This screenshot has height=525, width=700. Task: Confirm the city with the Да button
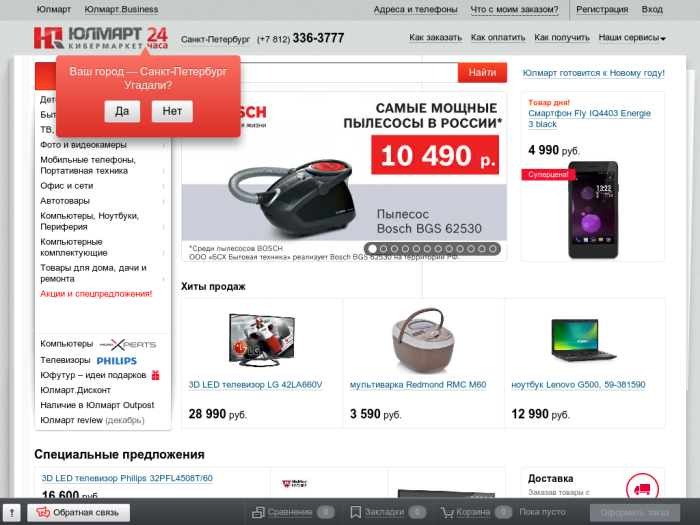point(122,111)
